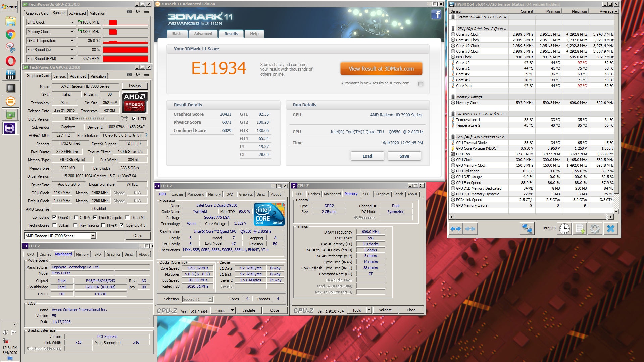This screenshot has width=644, height=362.
Task: Click the GPU Clock sensor graph
Action: 125,22
